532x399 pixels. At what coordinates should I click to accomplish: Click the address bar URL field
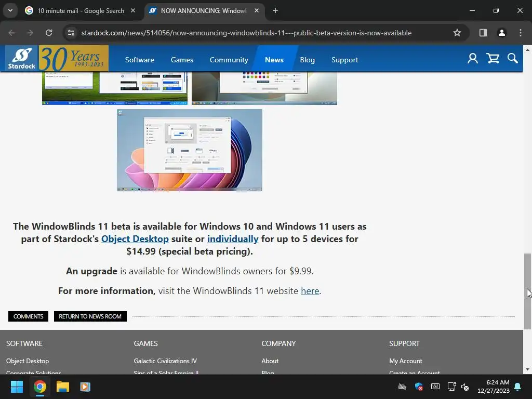[x=246, y=33]
